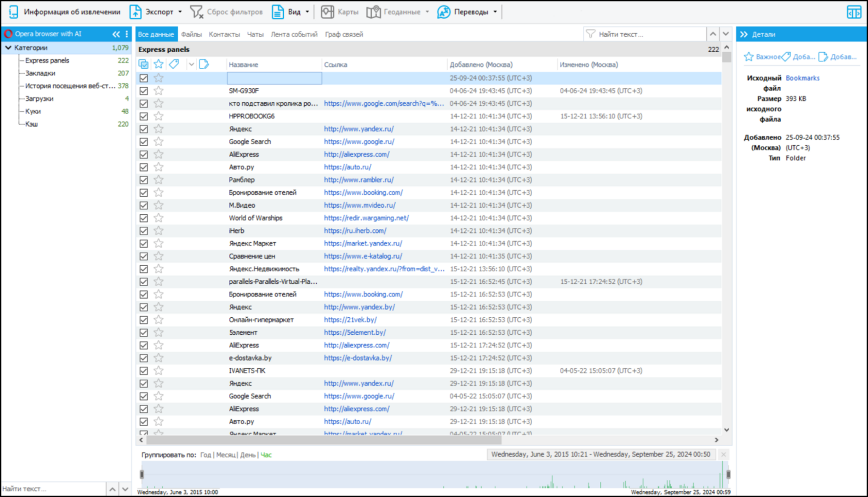Click the note icon in the table header

204,64
